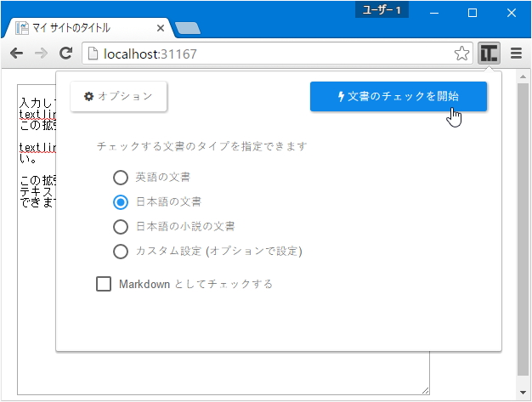Maximize the browser window
The image size is (532, 402).
[473, 13]
